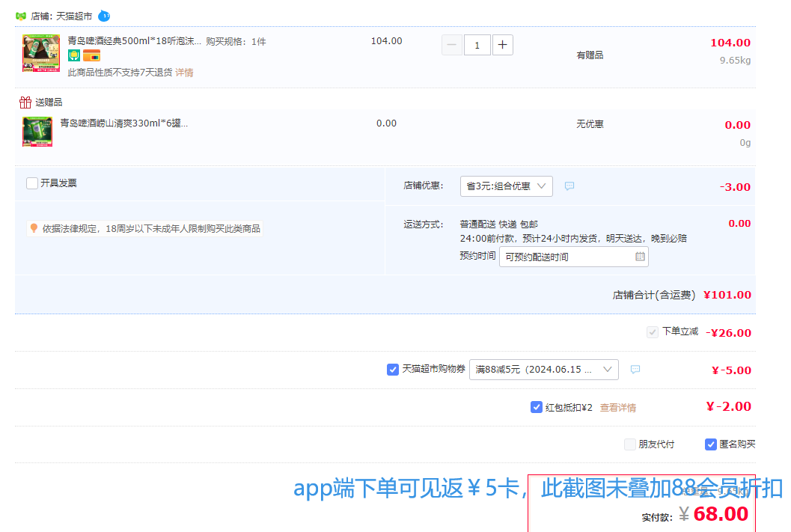Decrease the quantity with the minus button
The image size is (791, 532).
click(x=451, y=45)
